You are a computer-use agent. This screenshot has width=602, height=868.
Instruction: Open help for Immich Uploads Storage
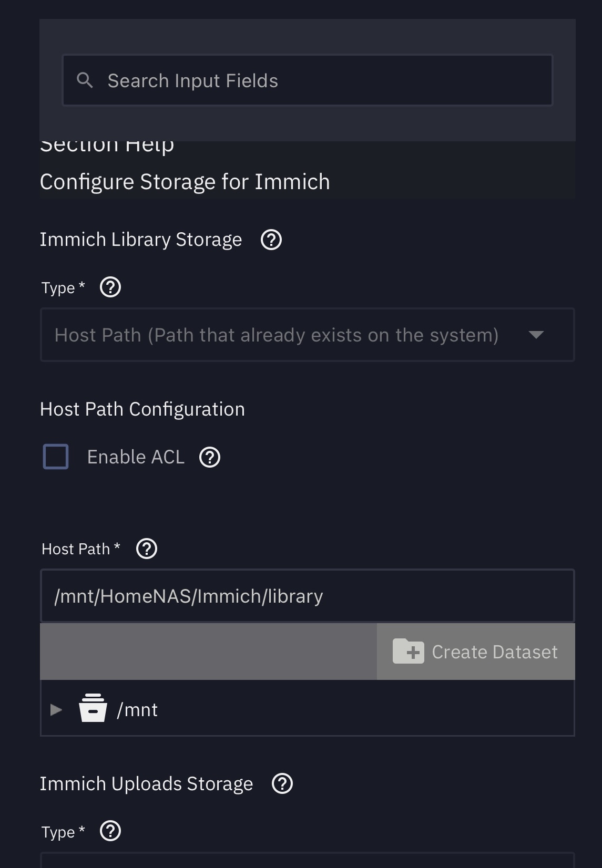click(282, 784)
